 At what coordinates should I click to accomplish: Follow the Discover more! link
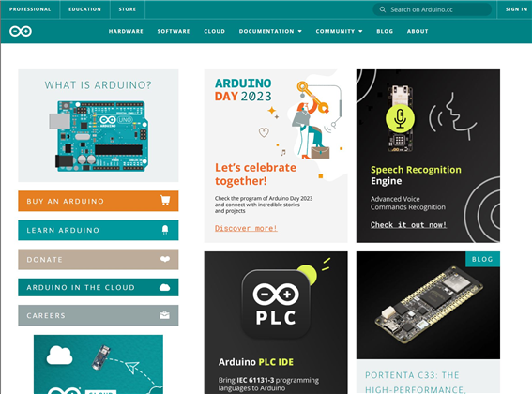click(x=246, y=228)
